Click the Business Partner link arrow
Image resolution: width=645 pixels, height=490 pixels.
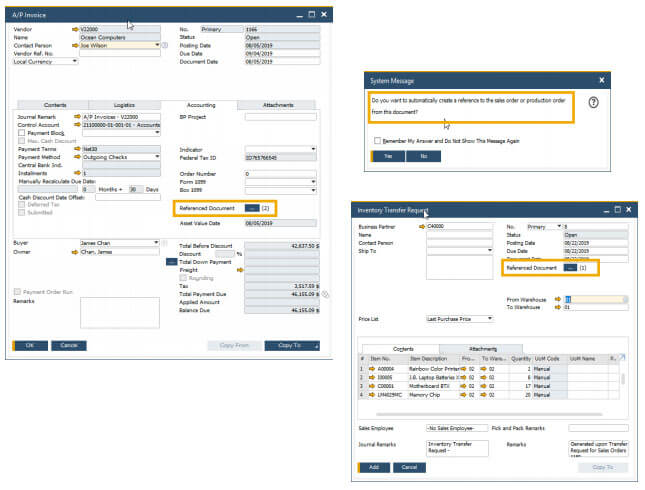[419, 226]
